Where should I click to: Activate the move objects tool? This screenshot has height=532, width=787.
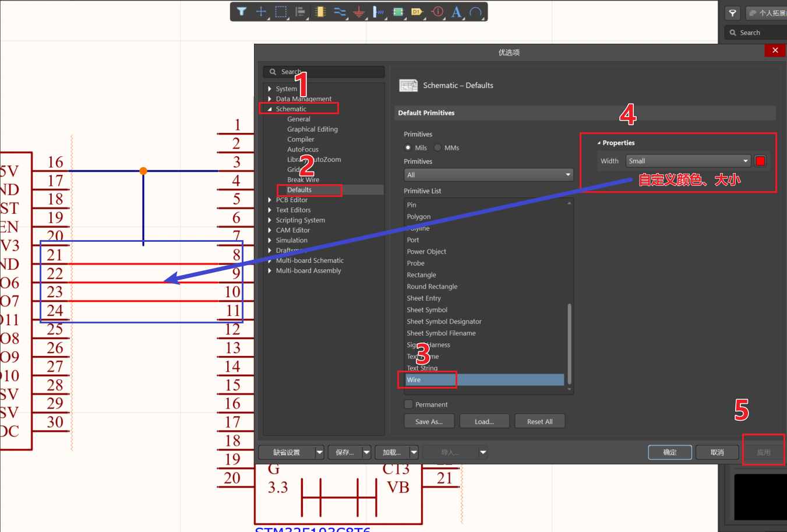(x=260, y=12)
